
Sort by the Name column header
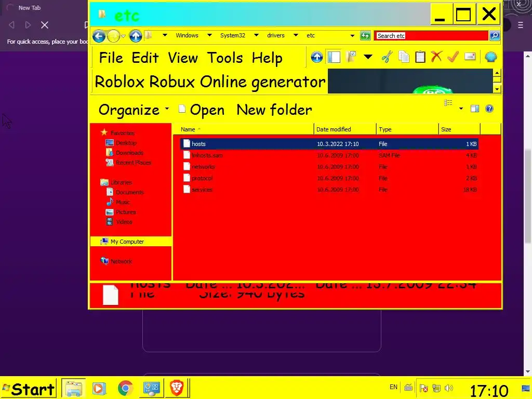[x=243, y=129]
